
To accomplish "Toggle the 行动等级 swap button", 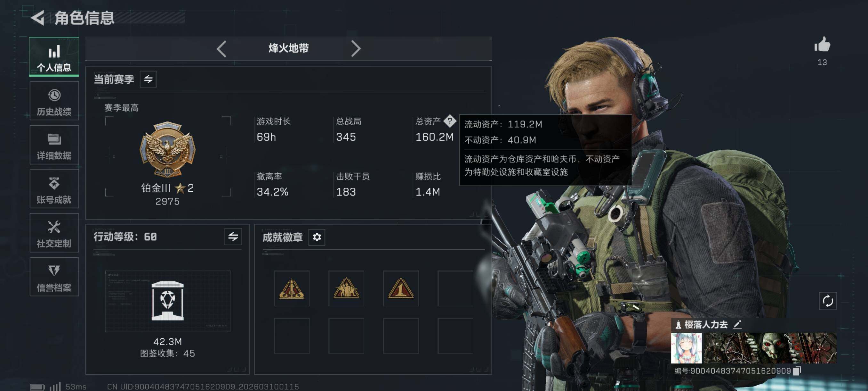I will [233, 237].
